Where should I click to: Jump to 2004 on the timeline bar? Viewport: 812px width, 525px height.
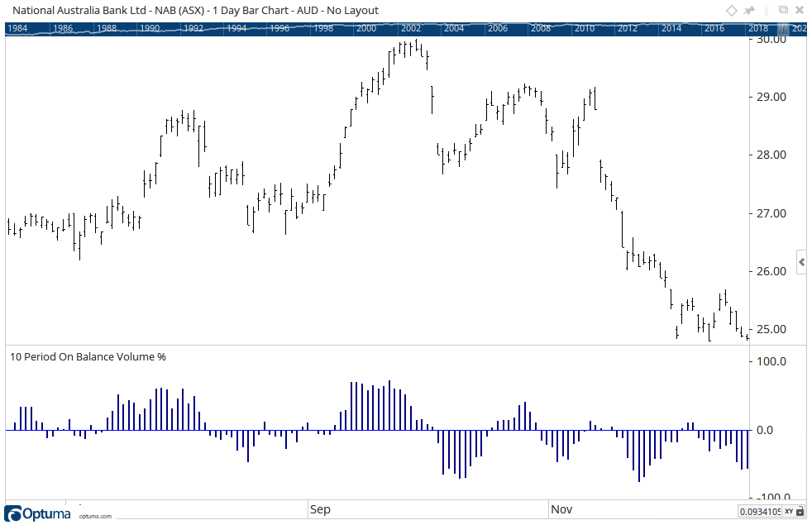(x=454, y=28)
